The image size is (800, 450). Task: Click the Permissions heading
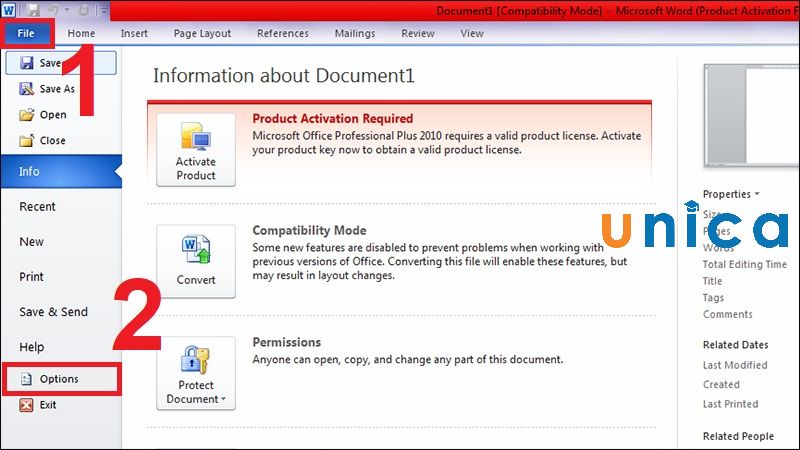287,342
